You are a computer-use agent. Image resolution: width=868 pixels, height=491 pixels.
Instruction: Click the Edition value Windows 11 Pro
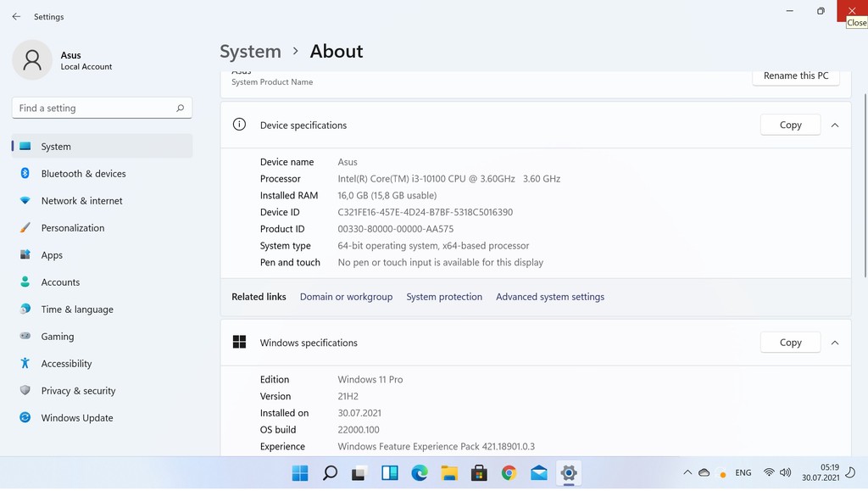[x=370, y=380]
